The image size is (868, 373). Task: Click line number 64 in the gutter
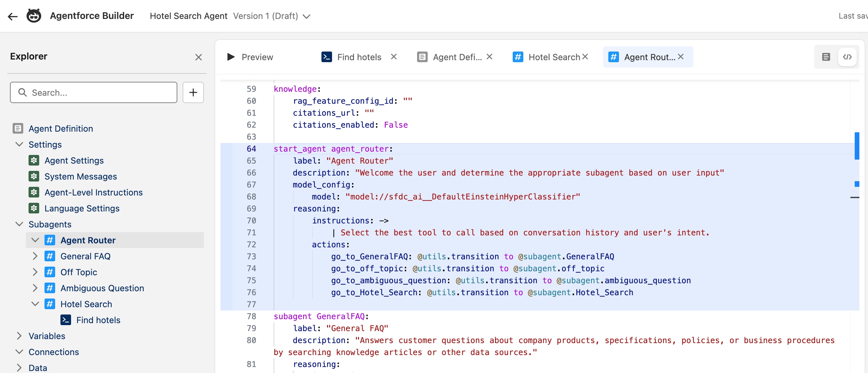(x=251, y=149)
